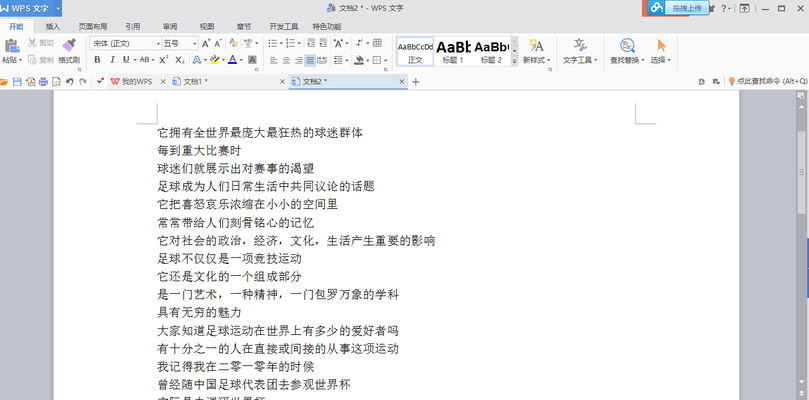Apply the 正文 style

[x=415, y=51]
